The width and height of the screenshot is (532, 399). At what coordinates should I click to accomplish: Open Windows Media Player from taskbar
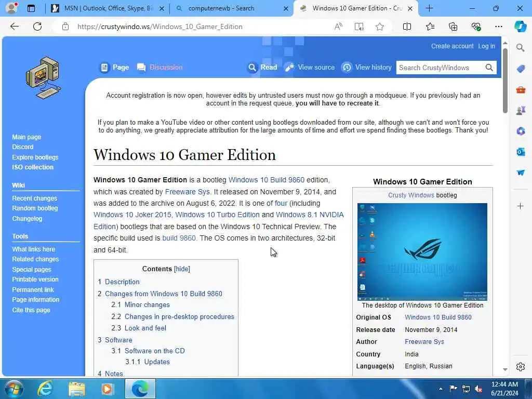point(108,389)
